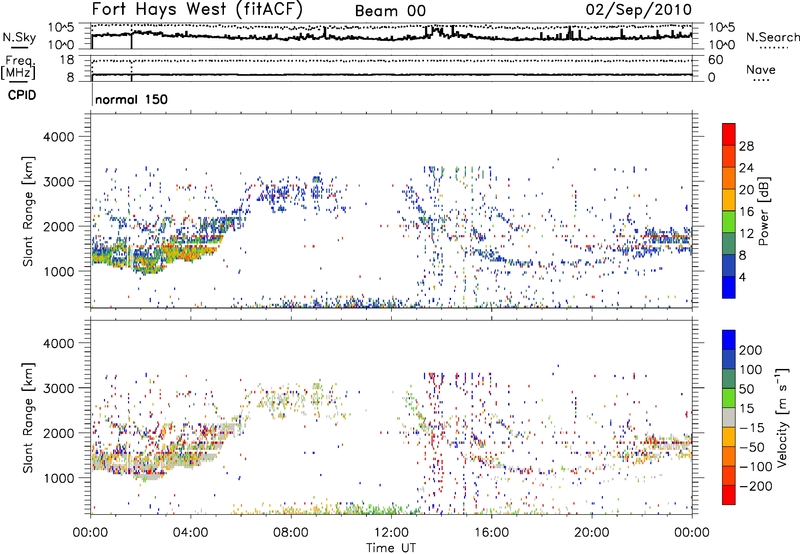This screenshot has height=554, width=800.
Task: Select the "N.Sky" legend label
Action: coord(19,37)
